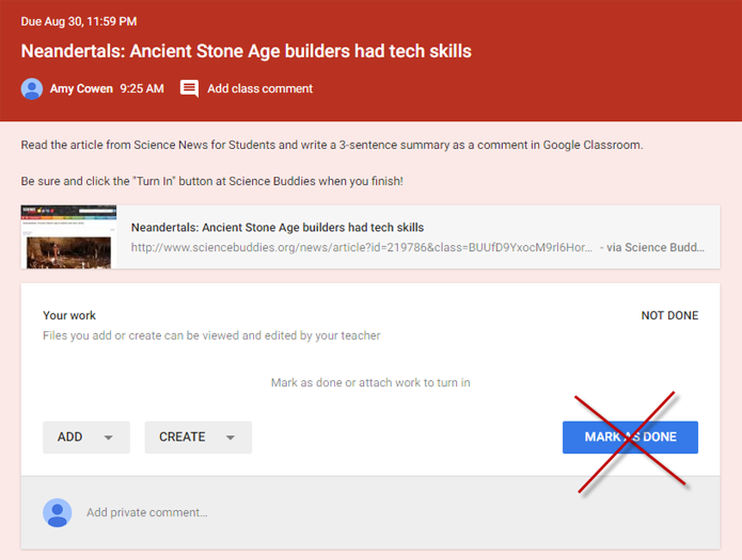Click the Your work heading
The height and width of the screenshot is (560, 742).
tap(69, 316)
